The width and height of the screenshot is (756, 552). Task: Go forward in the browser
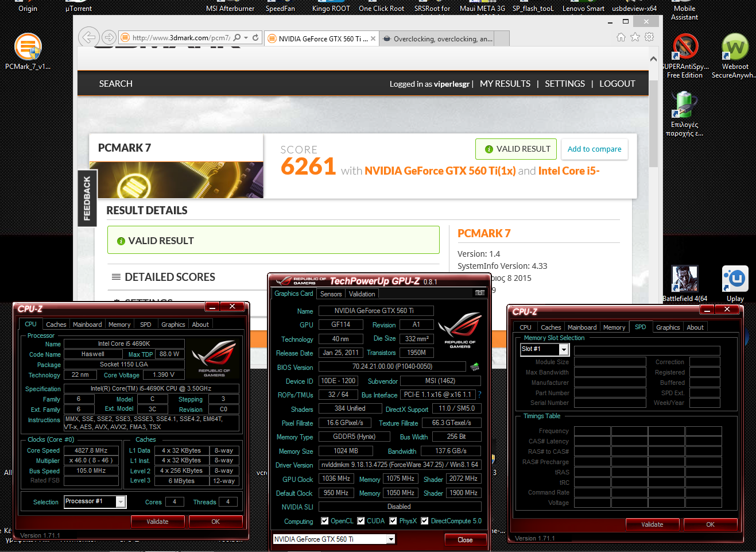(x=108, y=38)
